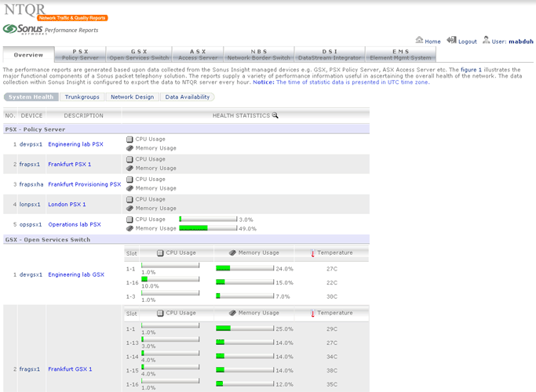Click opspsx1 Memory Usage progress bar
Screen dimensions: 536x392
(208, 228)
